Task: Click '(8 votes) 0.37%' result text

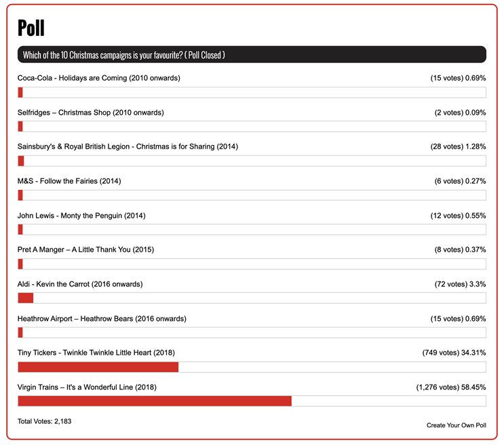Action: coord(460,250)
